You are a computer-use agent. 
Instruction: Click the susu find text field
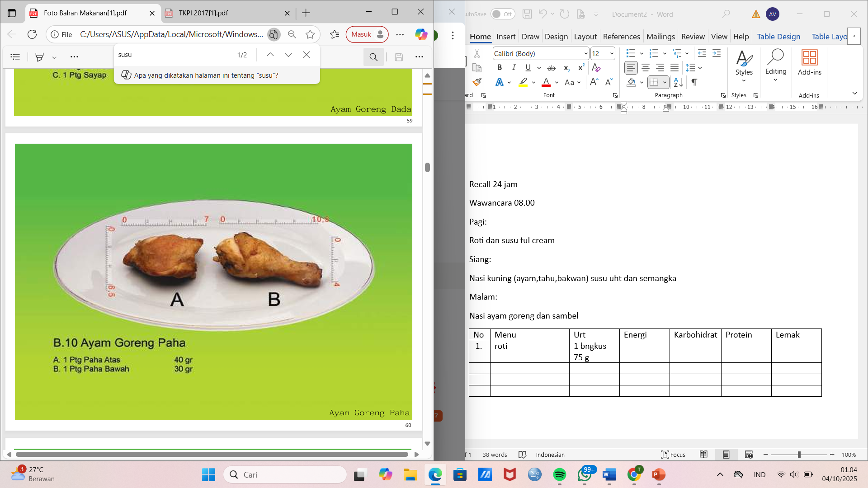(174, 55)
